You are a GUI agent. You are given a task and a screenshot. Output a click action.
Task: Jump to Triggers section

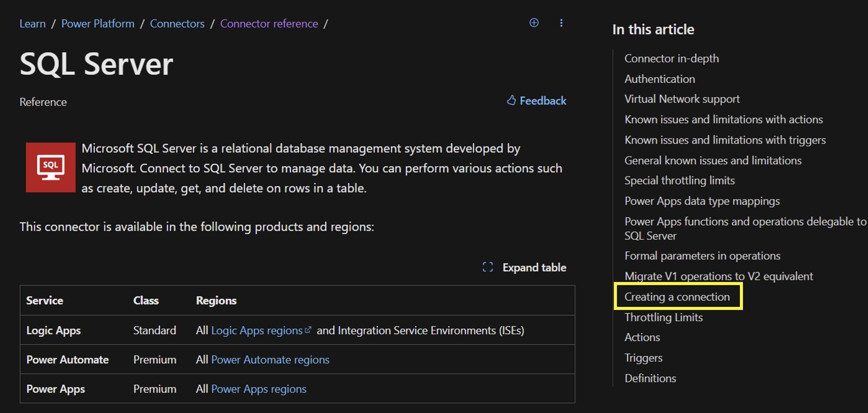tap(643, 358)
